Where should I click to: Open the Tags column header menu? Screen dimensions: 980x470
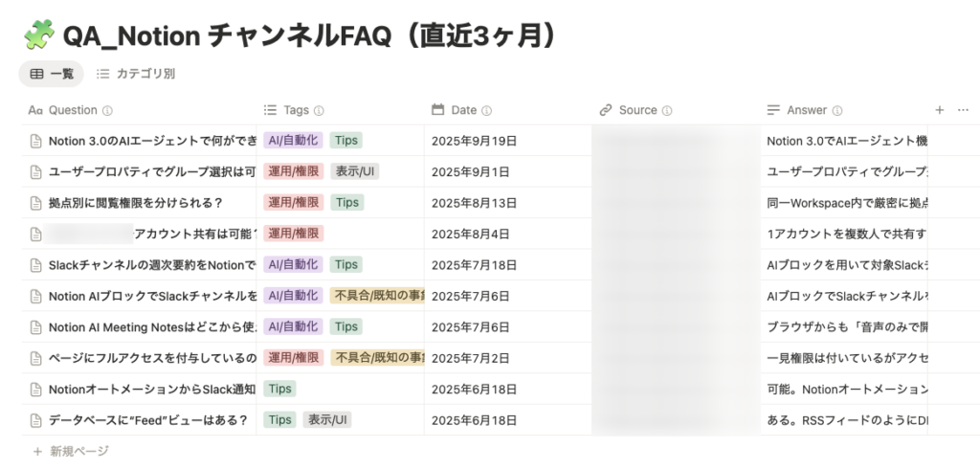click(296, 110)
